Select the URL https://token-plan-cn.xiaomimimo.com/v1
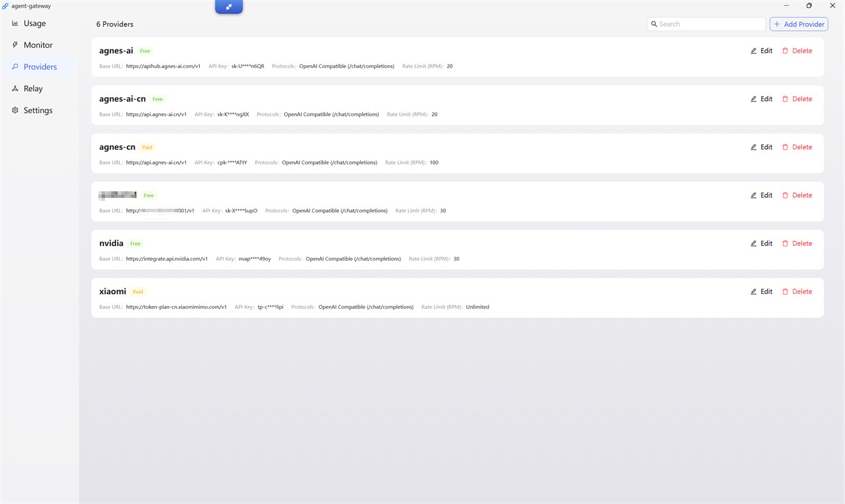 point(176,307)
